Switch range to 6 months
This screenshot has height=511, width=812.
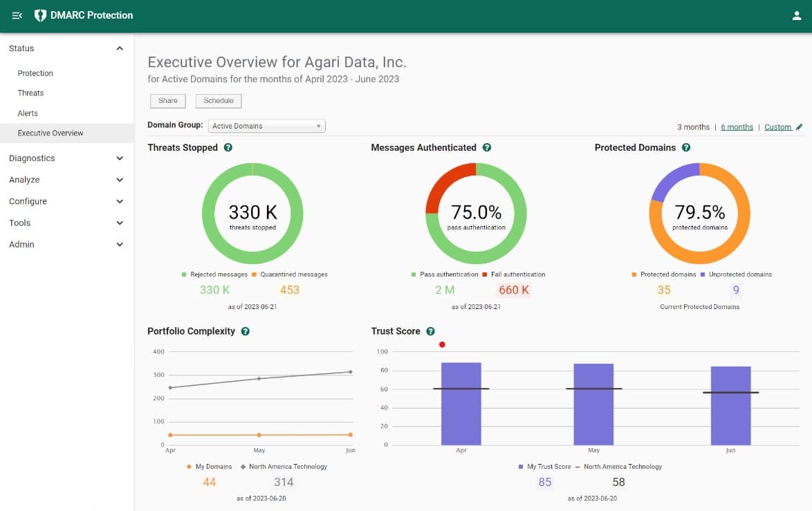pos(737,127)
